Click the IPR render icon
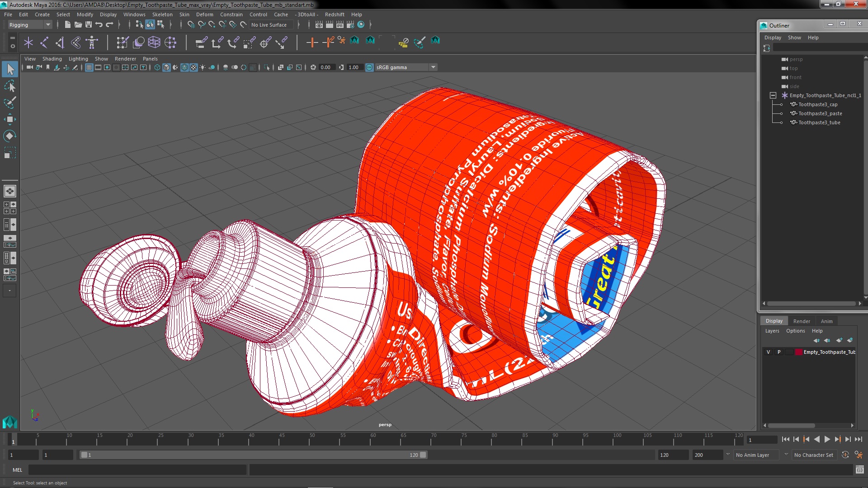The width and height of the screenshot is (868, 488). click(340, 24)
